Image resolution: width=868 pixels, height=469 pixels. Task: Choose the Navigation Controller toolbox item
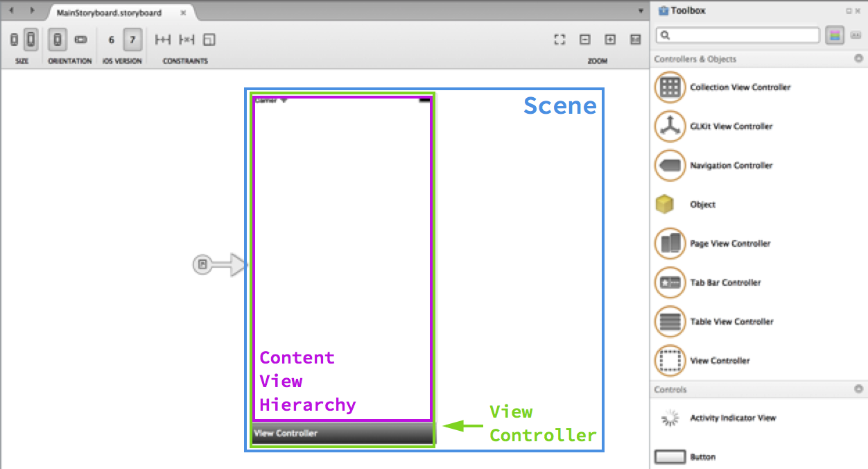[670, 165]
